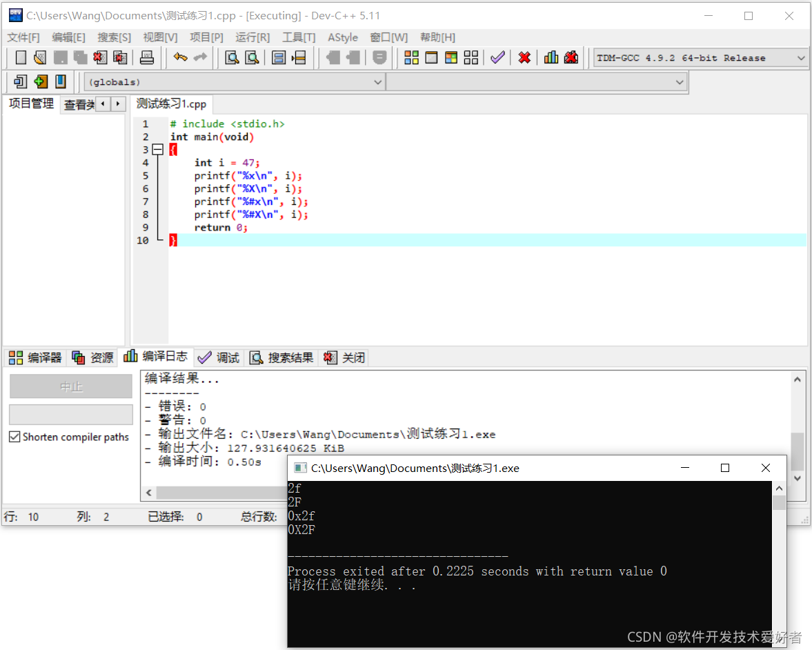Click the grayed-out Save icon

60,57
